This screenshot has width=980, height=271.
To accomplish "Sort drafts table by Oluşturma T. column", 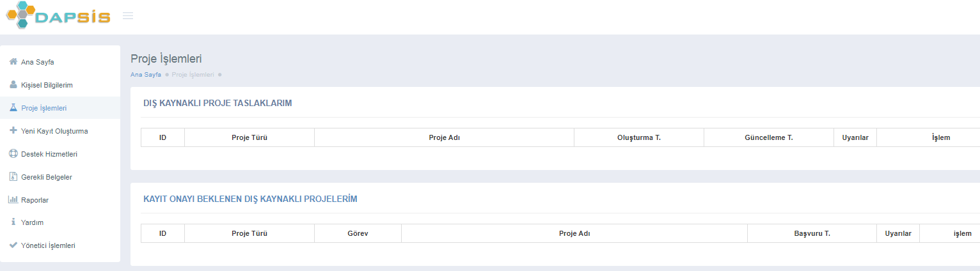I will [x=638, y=137].
